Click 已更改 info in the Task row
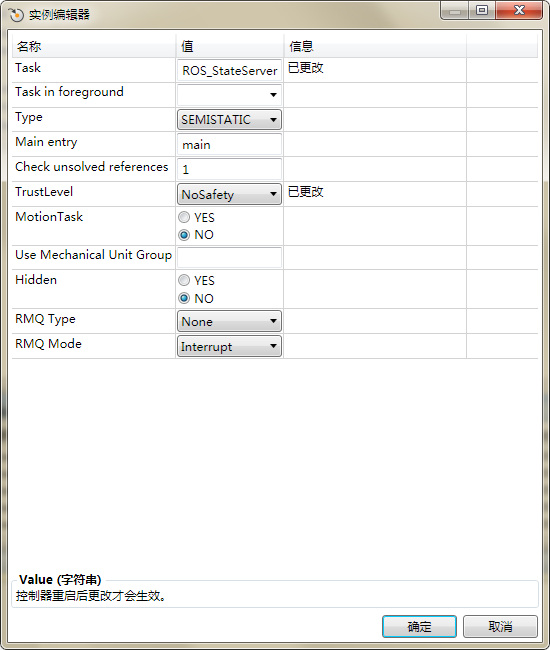550x650 pixels. (x=305, y=68)
